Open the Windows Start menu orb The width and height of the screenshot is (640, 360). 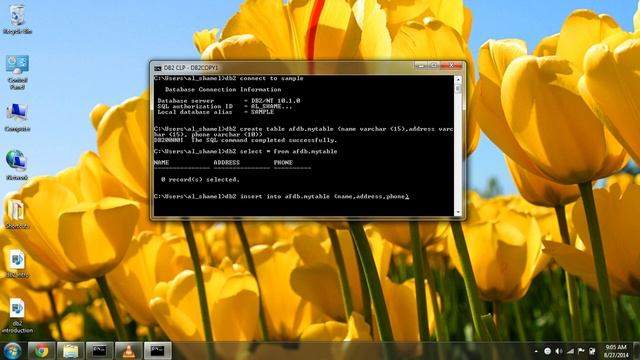(13, 351)
